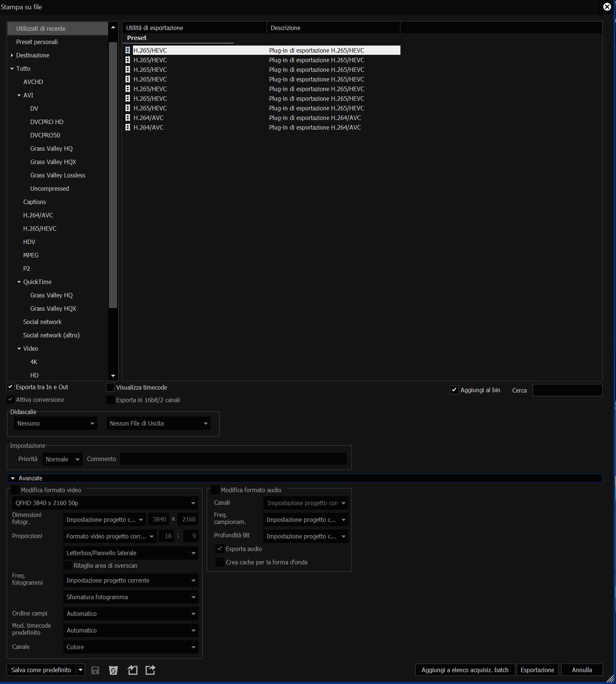Open the Canale Colore dropdown
This screenshot has width=616, height=684.
(x=131, y=647)
